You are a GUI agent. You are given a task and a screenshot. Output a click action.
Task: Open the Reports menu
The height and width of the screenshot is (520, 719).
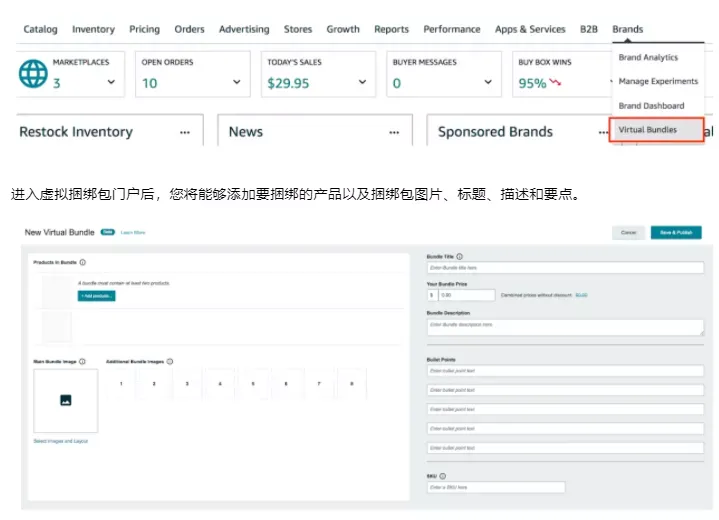391,29
